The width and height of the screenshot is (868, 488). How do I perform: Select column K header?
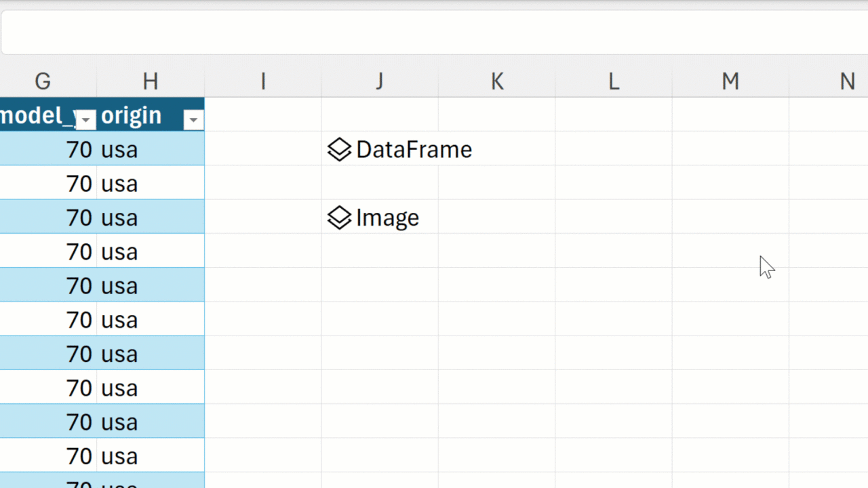click(x=497, y=81)
